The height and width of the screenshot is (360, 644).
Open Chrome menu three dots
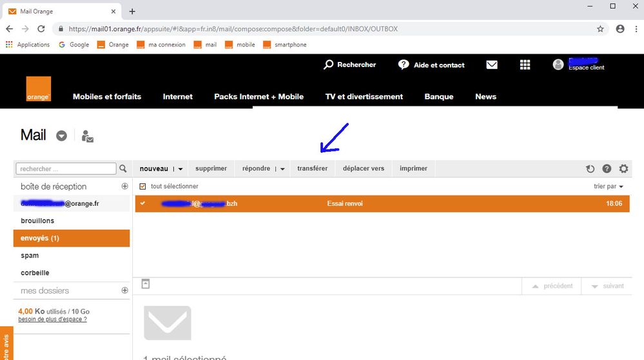pos(636,29)
